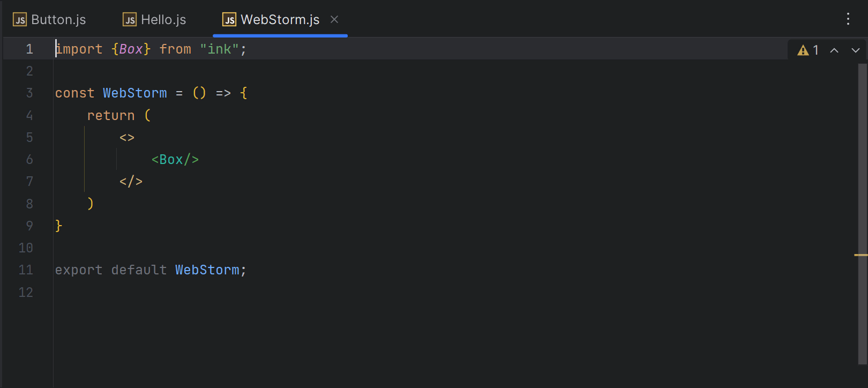Screen dimensions: 868x388
Task: Click line number 3 in the gutter
Action: tap(29, 93)
